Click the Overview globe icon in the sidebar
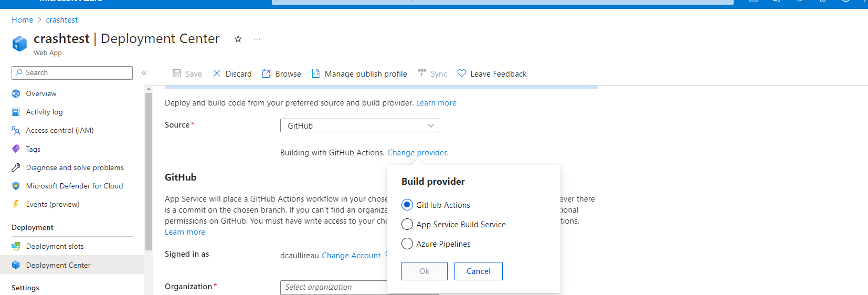This screenshot has width=868, height=295. tap(16, 93)
